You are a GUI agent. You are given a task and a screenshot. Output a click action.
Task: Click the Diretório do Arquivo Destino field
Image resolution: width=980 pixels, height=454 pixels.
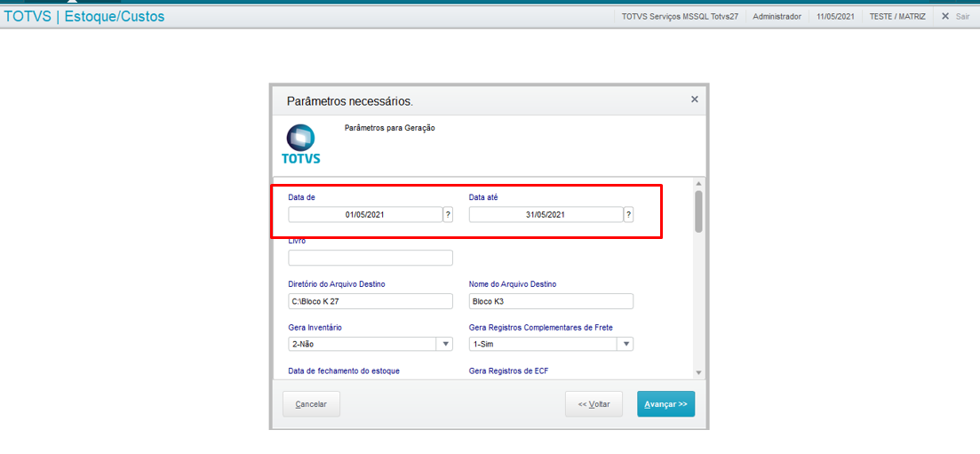(370, 301)
